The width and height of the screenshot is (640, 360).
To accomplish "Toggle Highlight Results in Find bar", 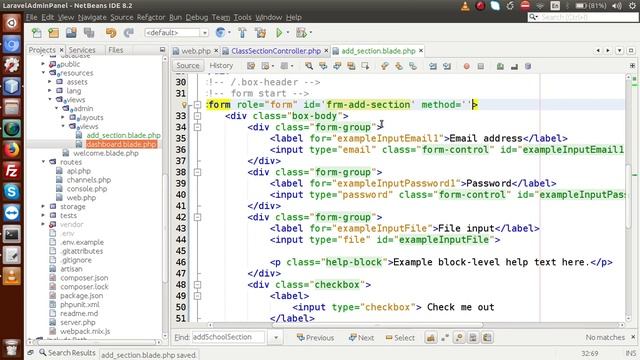I will (x=473, y=338).
